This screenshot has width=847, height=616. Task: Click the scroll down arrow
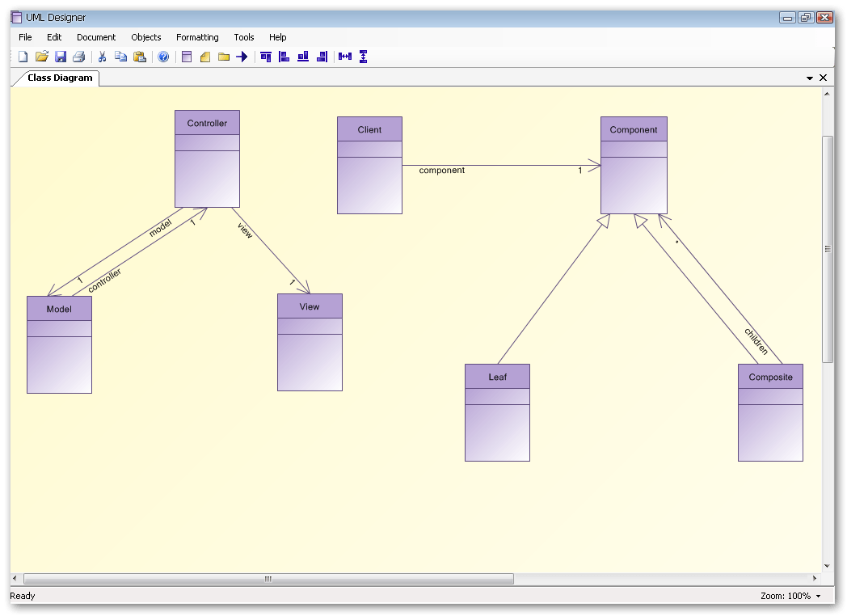click(827, 566)
